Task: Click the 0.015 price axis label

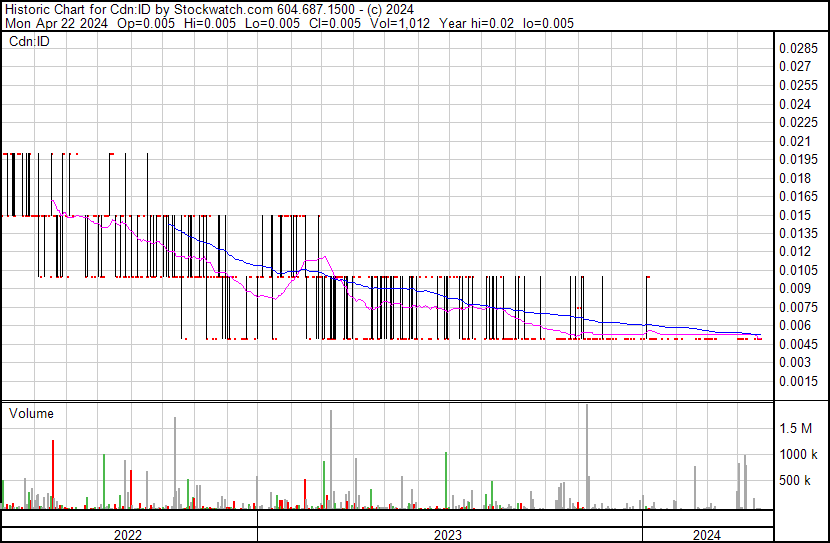Action: coord(795,215)
